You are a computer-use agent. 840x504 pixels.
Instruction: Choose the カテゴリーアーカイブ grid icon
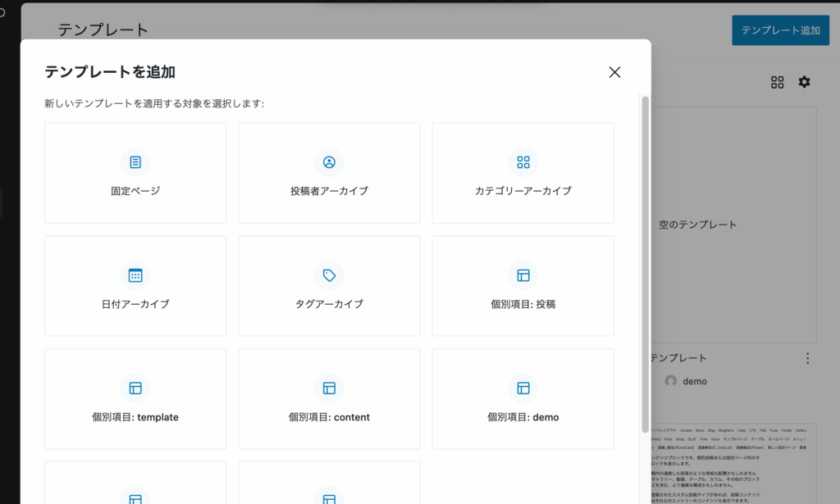(x=523, y=162)
